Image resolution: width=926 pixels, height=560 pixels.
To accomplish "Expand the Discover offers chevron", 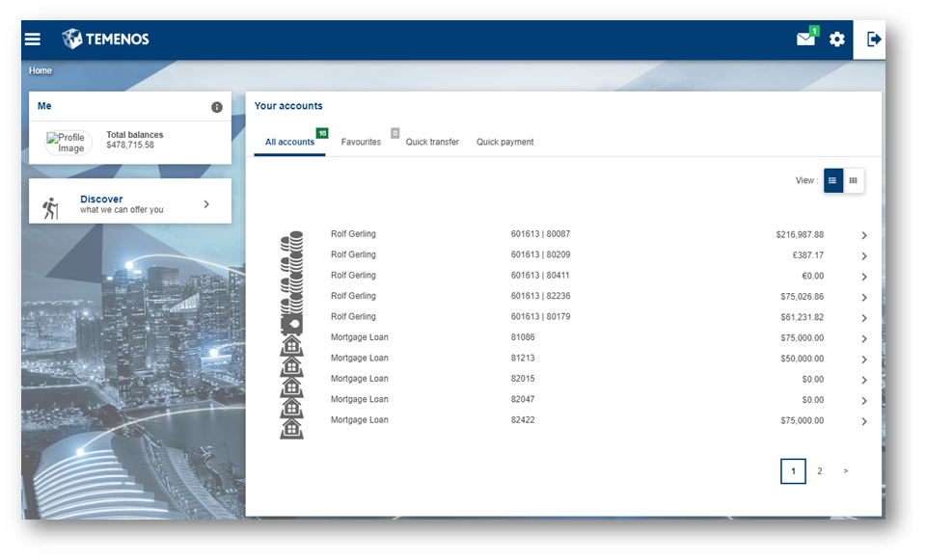I will point(206,204).
